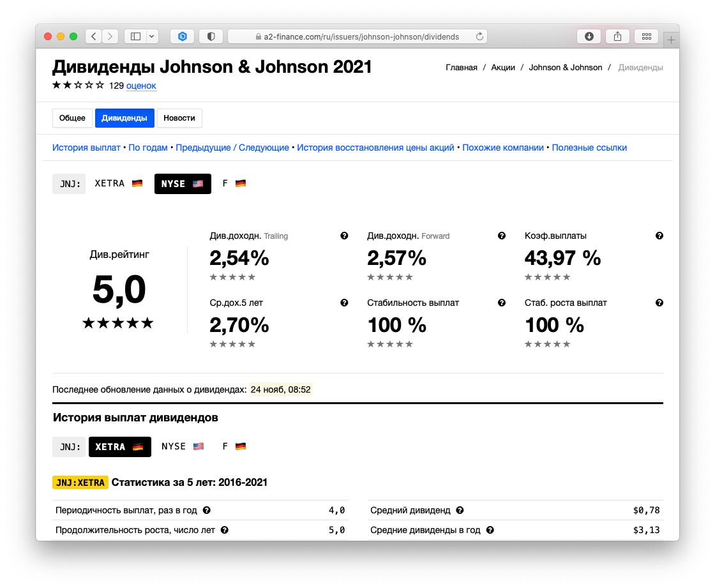Click help icon for 'Стабильность выплат'
The width and height of the screenshot is (715, 588).
pyautogui.click(x=502, y=303)
